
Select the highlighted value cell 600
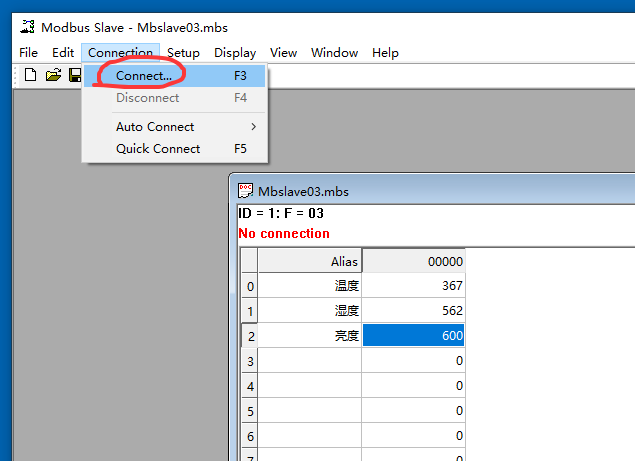[413, 335]
